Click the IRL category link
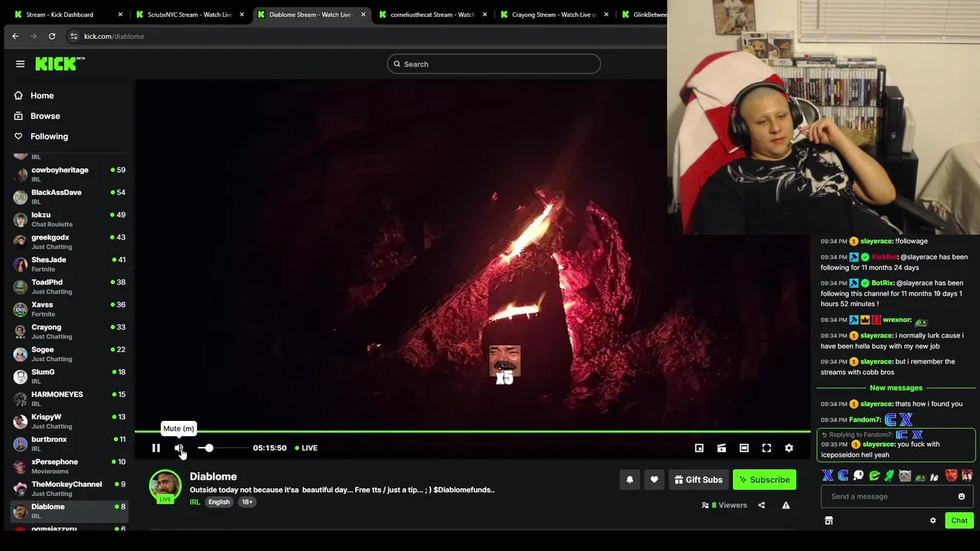 tap(194, 502)
